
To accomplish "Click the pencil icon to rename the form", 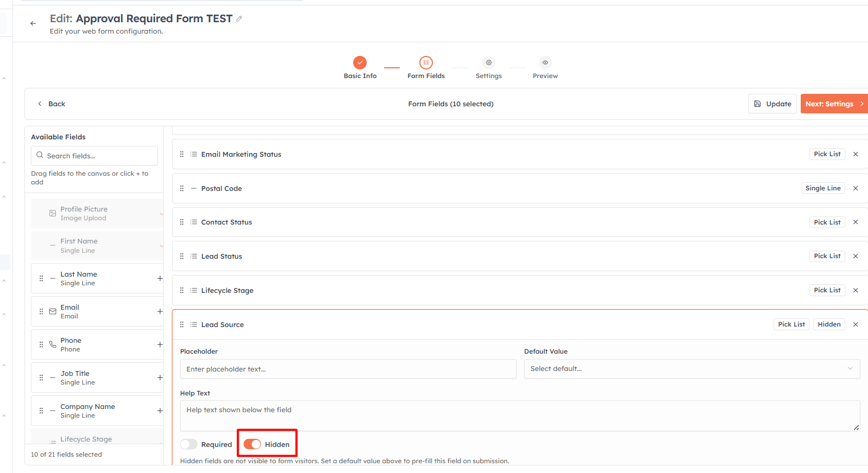I will (239, 18).
